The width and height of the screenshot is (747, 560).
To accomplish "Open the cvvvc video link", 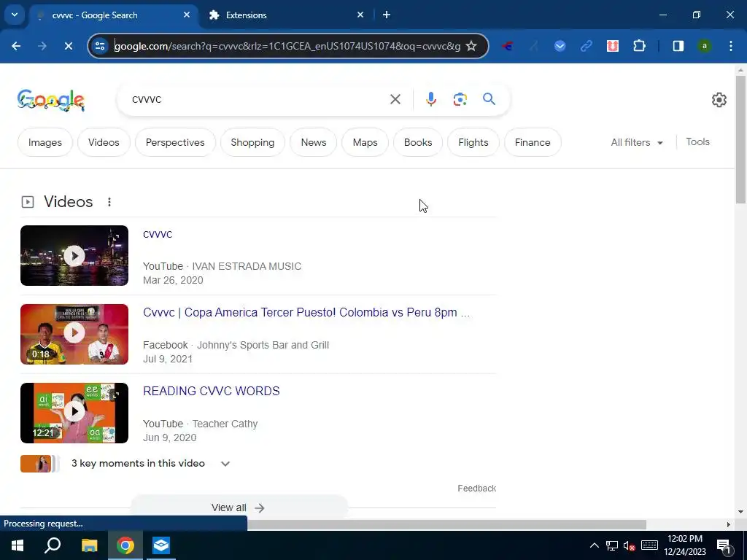I will [x=158, y=234].
